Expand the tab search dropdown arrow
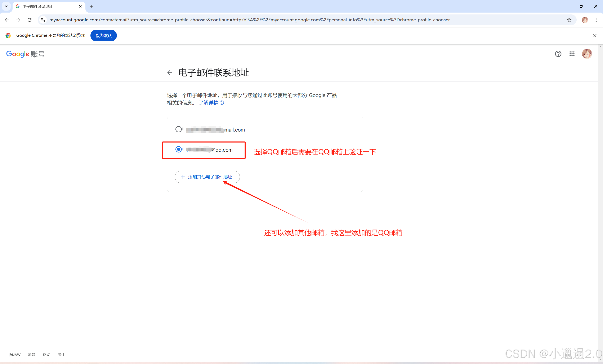The height and width of the screenshot is (364, 603). [x=6, y=6]
